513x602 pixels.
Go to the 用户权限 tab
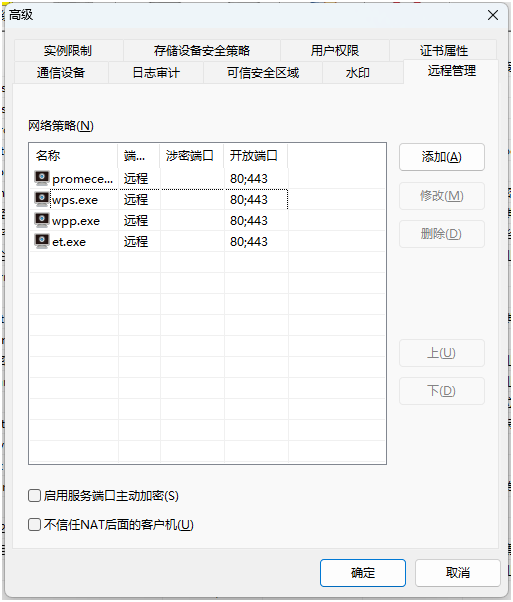(335, 50)
